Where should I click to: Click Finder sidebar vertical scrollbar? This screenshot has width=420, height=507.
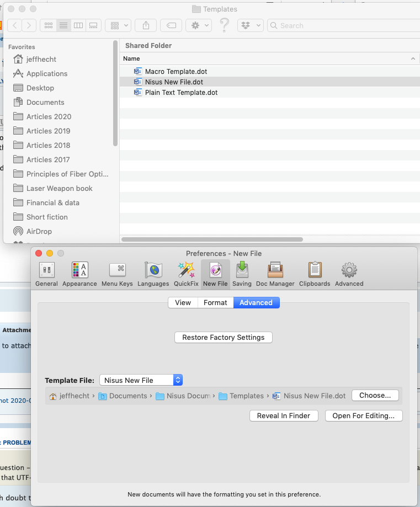pyautogui.click(x=115, y=93)
